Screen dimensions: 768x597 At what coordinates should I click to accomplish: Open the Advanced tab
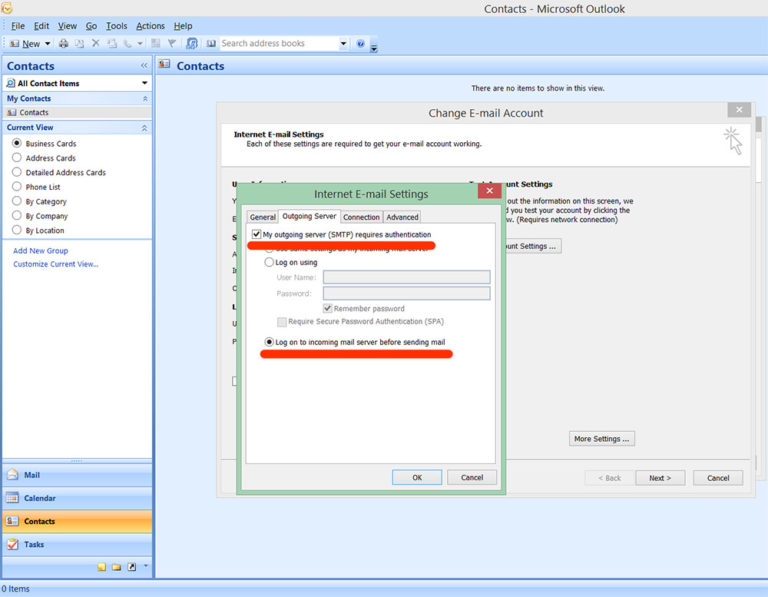tap(402, 217)
